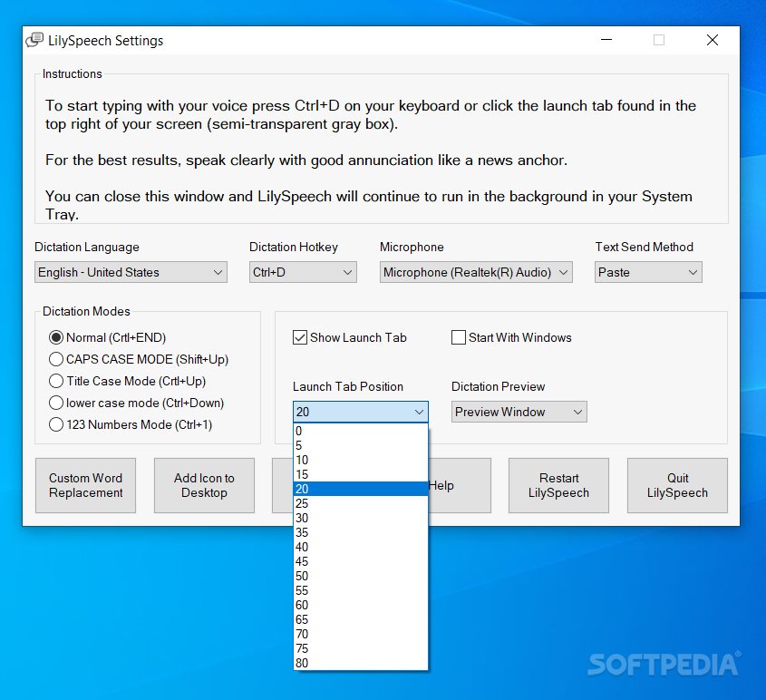Image resolution: width=766 pixels, height=700 pixels.
Task: Pick highlighted 20 list item
Action: coord(361,489)
